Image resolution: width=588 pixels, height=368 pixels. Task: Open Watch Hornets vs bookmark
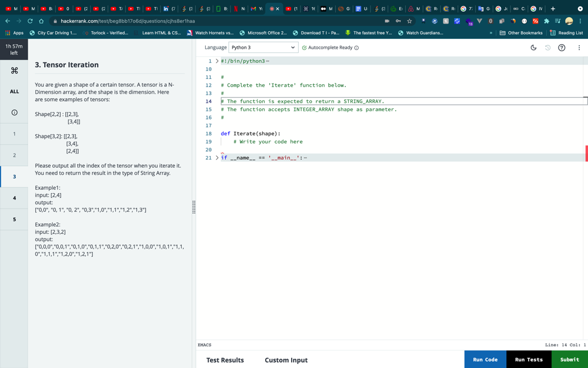pos(211,32)
